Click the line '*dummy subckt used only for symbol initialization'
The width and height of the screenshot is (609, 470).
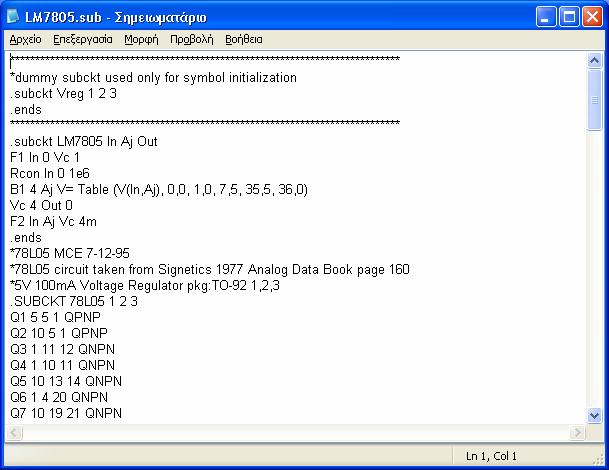(153, 78)
